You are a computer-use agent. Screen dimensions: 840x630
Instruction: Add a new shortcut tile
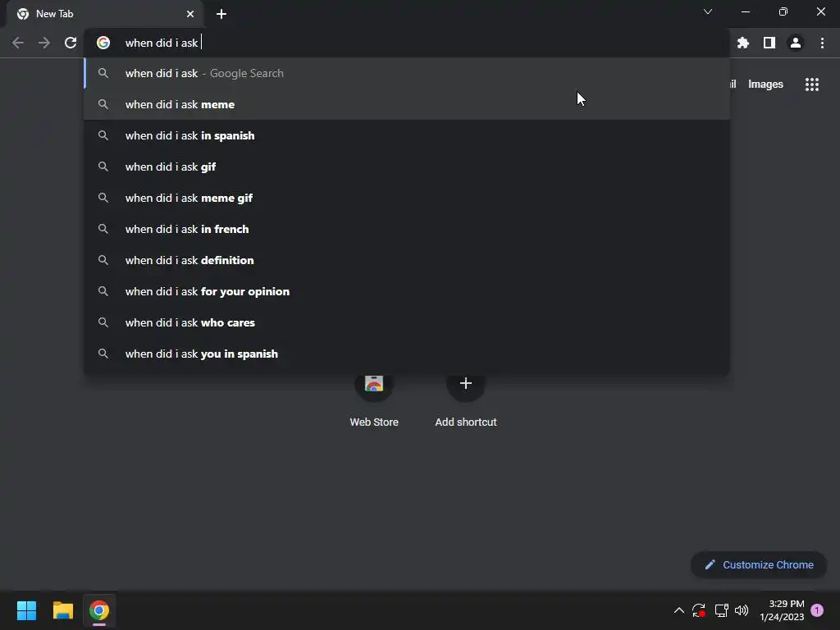click(466, 384)
